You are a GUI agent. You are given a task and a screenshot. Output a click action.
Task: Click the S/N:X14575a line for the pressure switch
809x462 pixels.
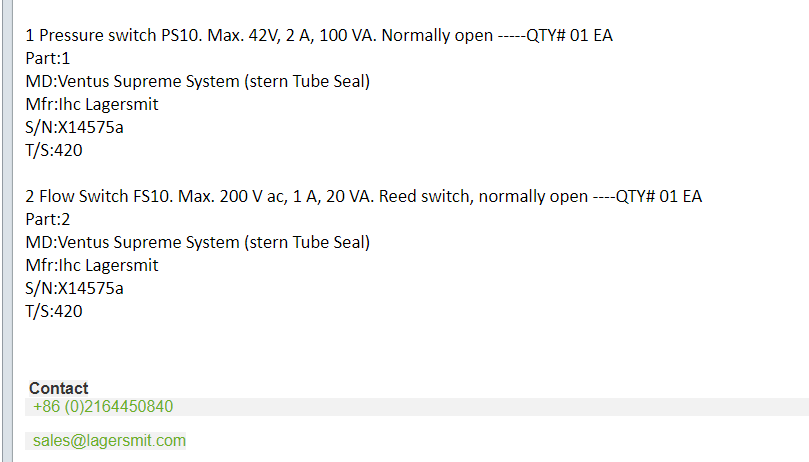(x=75, y=128)
